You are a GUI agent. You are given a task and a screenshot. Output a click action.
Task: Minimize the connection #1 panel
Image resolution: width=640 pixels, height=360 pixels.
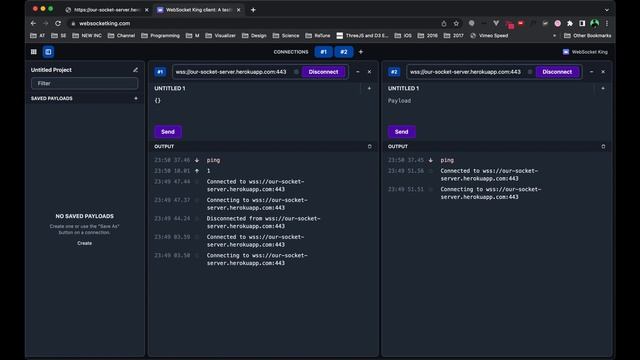coord(358,72)
